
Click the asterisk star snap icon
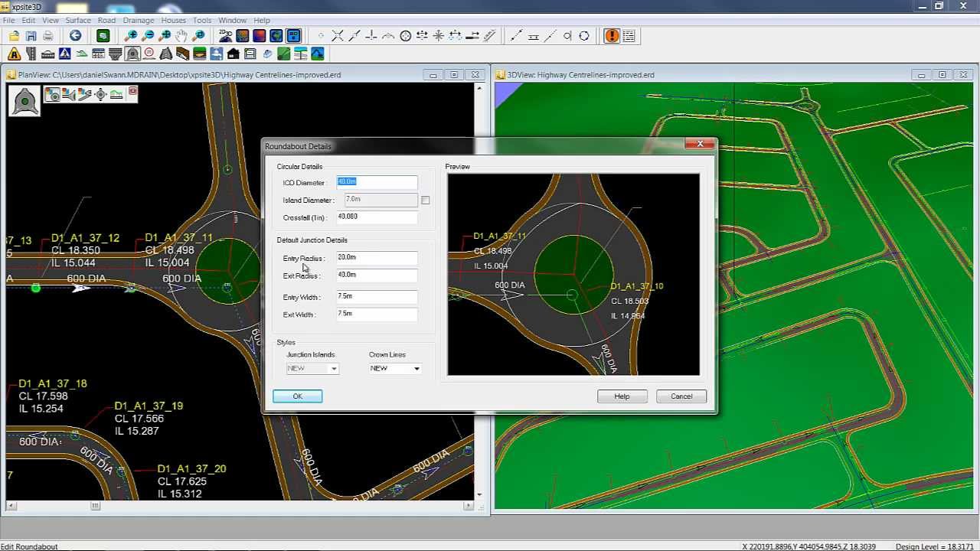point(438,36)
